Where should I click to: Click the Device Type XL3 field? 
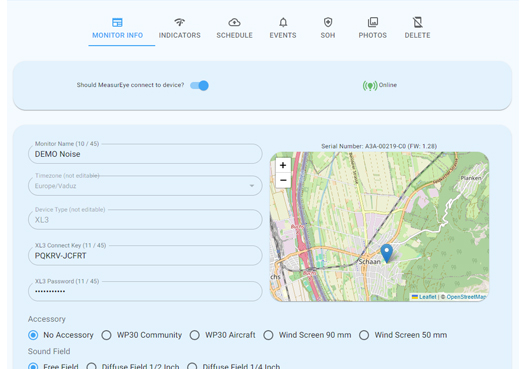pos(145,220)
